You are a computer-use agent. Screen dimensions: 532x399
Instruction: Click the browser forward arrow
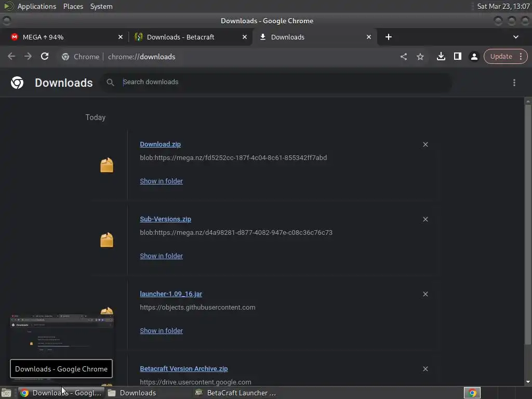point(28,56)
